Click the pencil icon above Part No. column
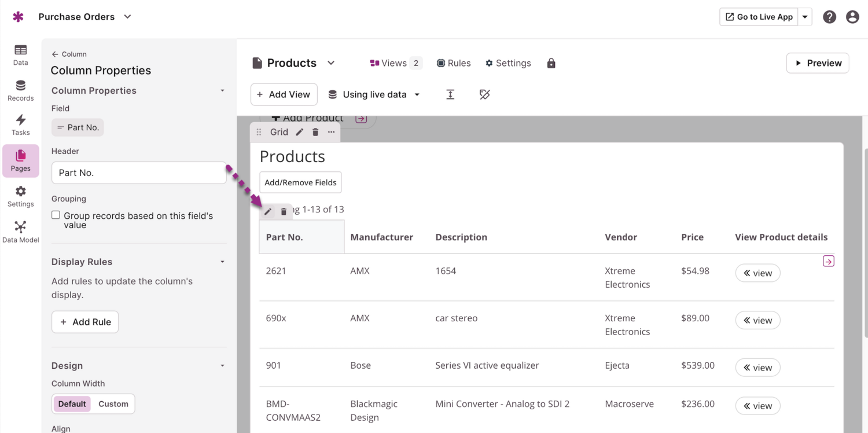This screenshot has height=433, width=868. (x=268, y=212)
